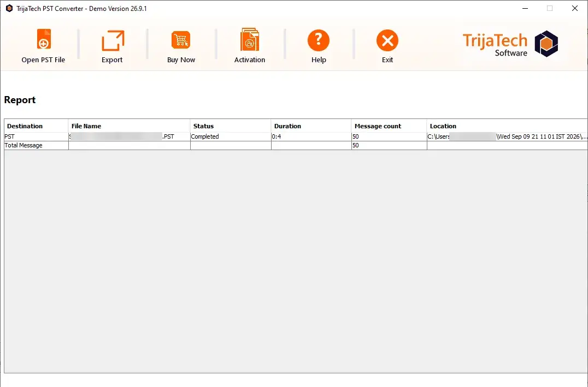Select the PST row message count 50
588x387 pixels.
389,136
